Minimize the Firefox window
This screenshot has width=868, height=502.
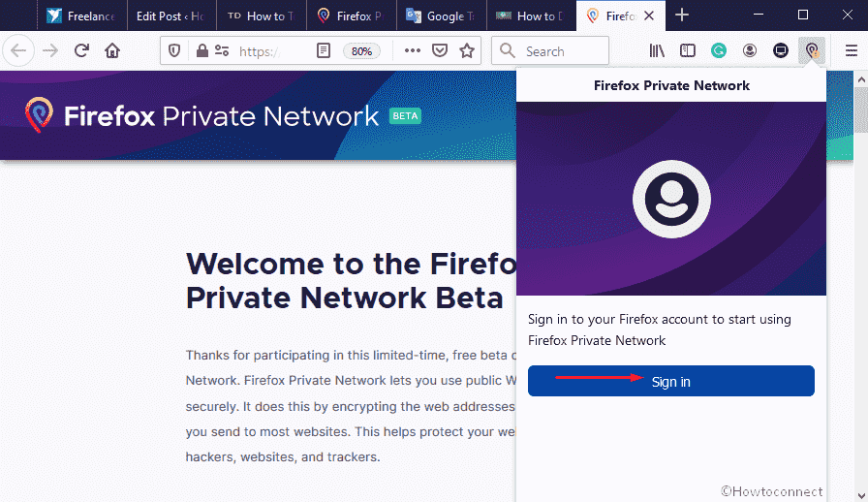point(759,15)
